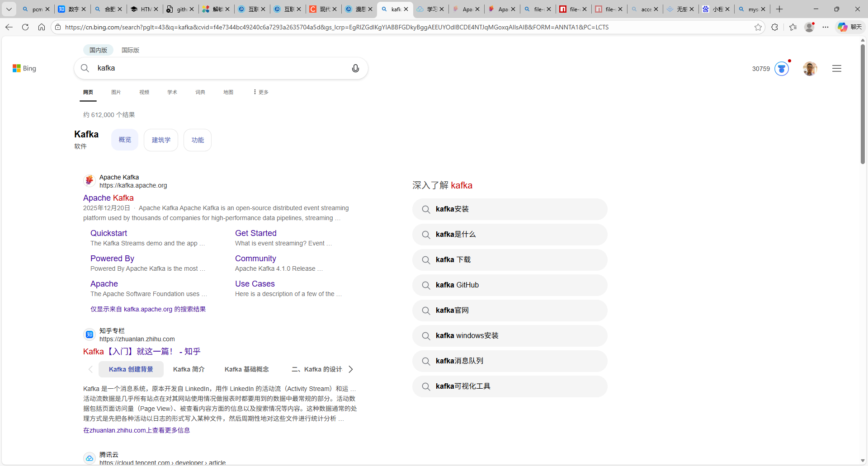View site information lock icon
868x466 pixels.
[58, 27]
